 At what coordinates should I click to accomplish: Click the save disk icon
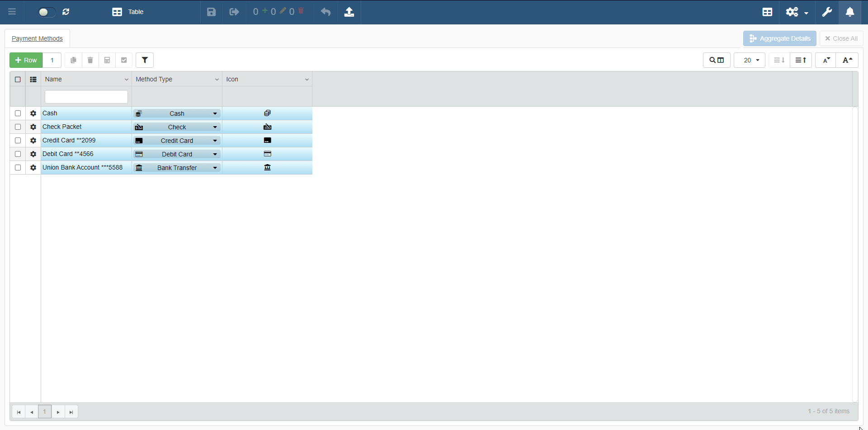tap(211, 12)
